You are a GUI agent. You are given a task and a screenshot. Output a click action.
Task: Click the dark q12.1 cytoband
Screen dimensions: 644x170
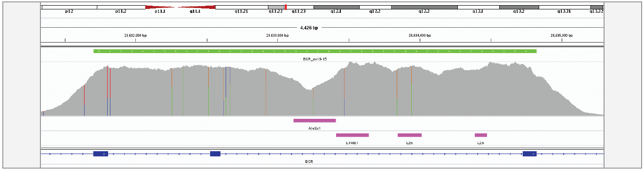[336, 8]
